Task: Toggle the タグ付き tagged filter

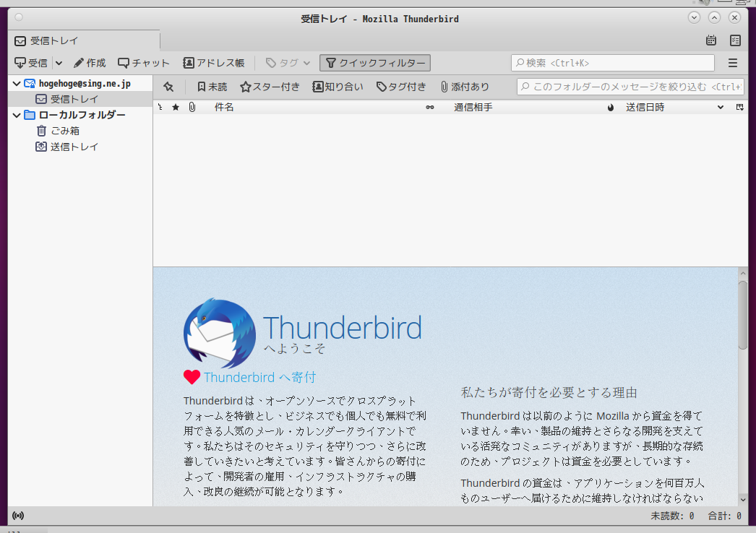Action: pyautogui.click(x=401, y=87)
